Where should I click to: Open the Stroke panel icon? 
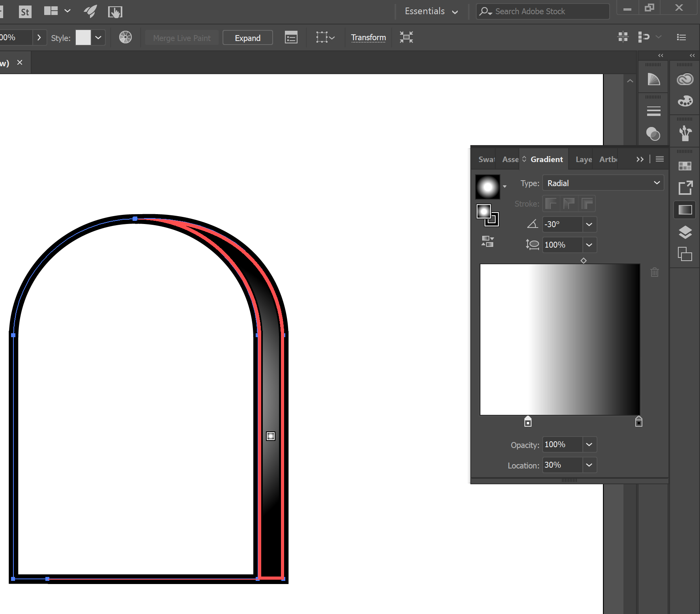pyautogui.click(x=653, y=111)
